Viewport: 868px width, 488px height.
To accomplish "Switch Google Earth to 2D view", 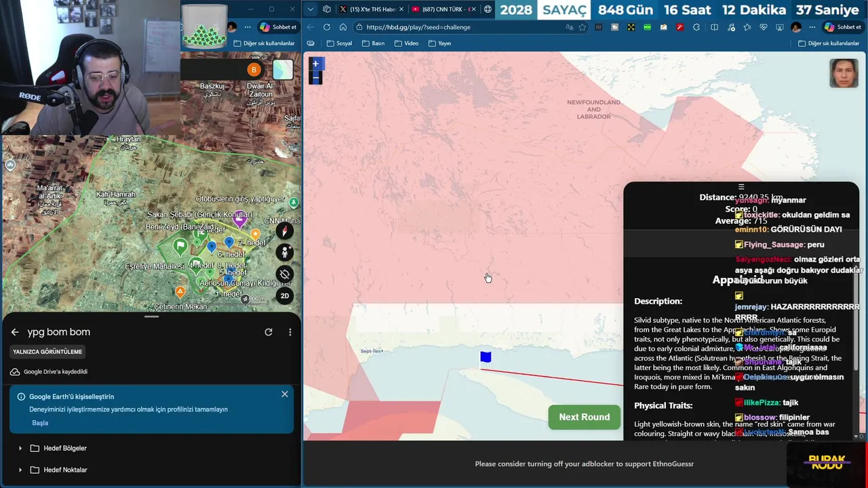I will point(285,296).
